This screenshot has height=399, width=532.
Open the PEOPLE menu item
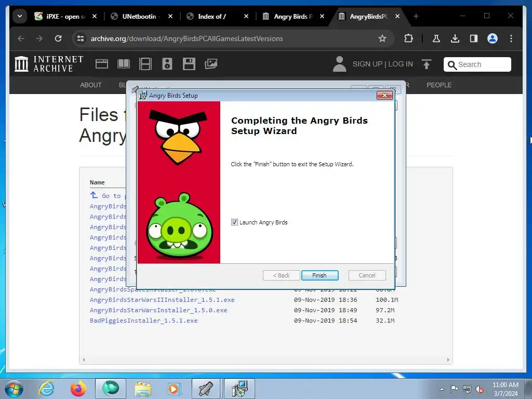click(x=439, y=85)
